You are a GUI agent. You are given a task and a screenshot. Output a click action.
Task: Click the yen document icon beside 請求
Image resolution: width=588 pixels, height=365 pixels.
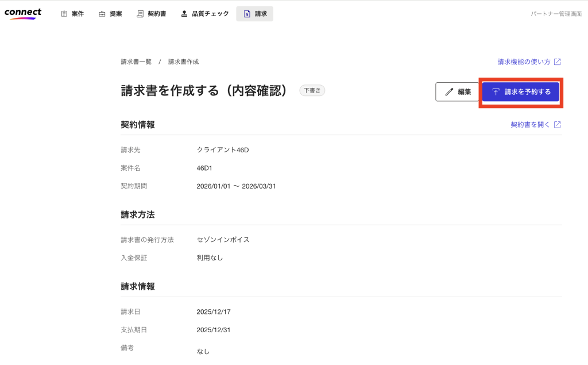247,14
